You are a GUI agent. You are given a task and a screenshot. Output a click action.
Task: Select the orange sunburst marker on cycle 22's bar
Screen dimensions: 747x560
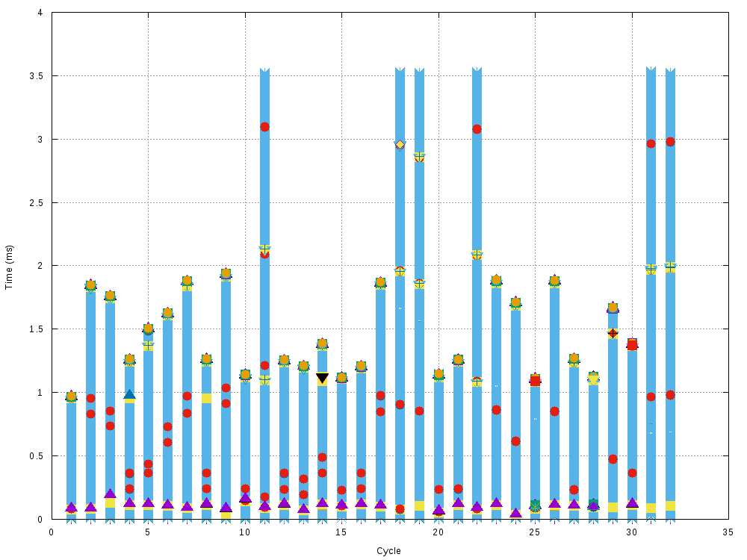(x=476, y=256)
